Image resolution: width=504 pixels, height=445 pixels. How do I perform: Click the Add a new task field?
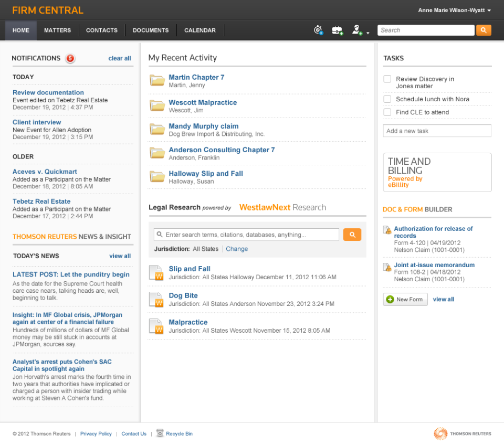pyautogui.click(x=437, y=131)
